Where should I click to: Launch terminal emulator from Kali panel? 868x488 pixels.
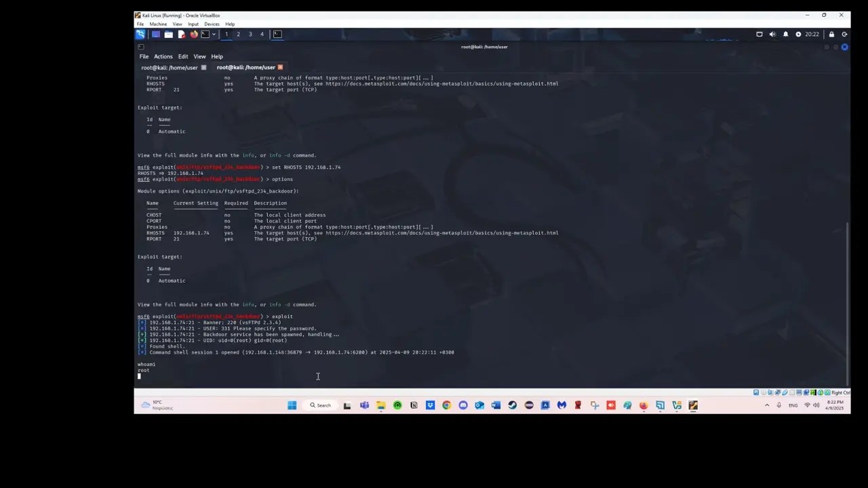(205, 34)
